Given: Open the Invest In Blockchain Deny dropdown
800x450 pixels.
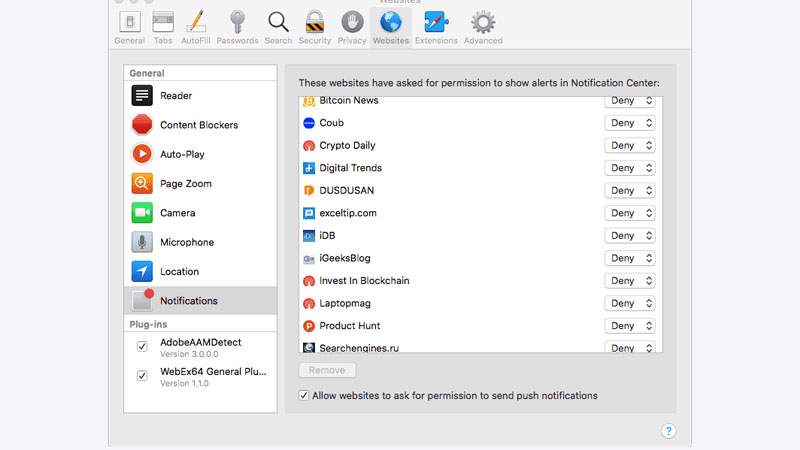Looking at the screenshot, I should pos(630,281).
